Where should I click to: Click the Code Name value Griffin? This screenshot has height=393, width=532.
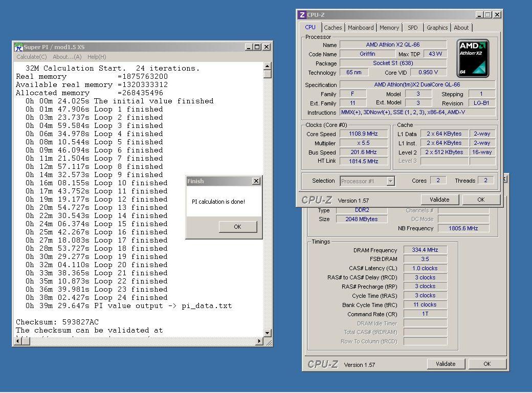[x=367, y=54]
